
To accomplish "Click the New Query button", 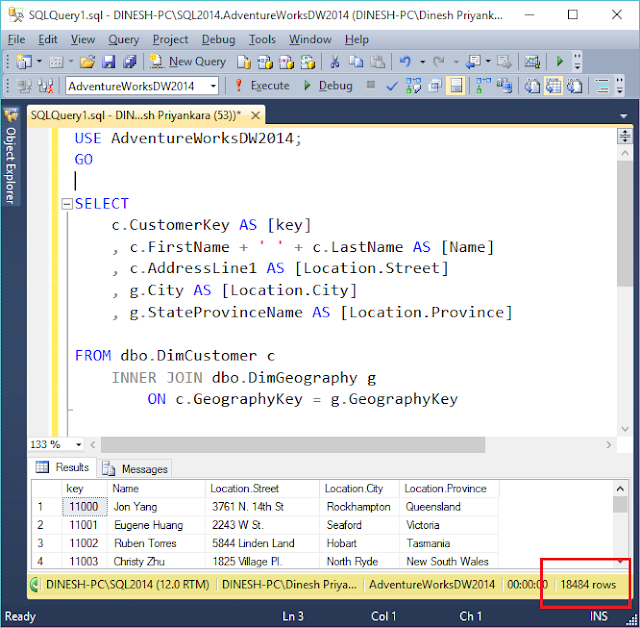I will click(188, 62).
